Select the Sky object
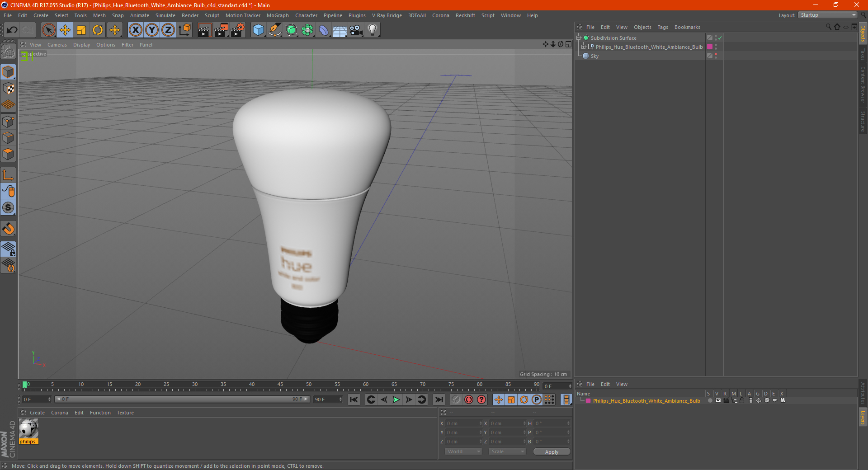The width and height of the screenshot is (868, 470). click(x=594, y=56)
